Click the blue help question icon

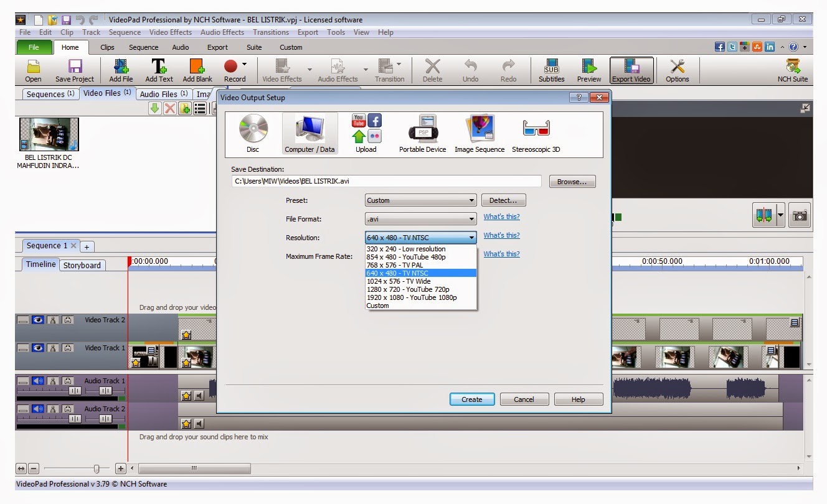[793, 47]
